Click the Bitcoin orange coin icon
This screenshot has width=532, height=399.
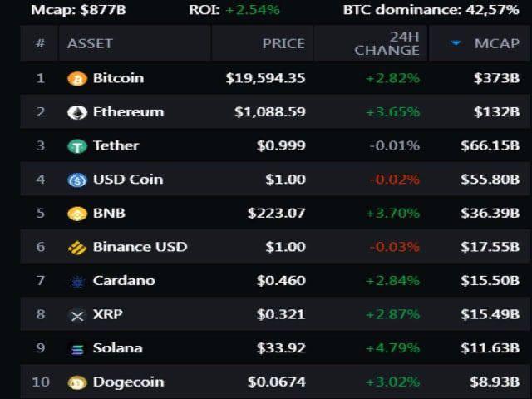tap(77, 79)
